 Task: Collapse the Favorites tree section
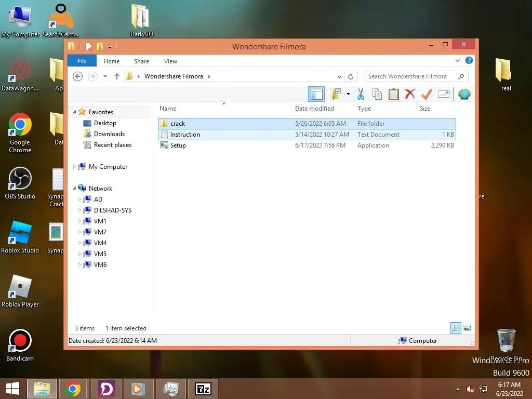tap(74, 112)
